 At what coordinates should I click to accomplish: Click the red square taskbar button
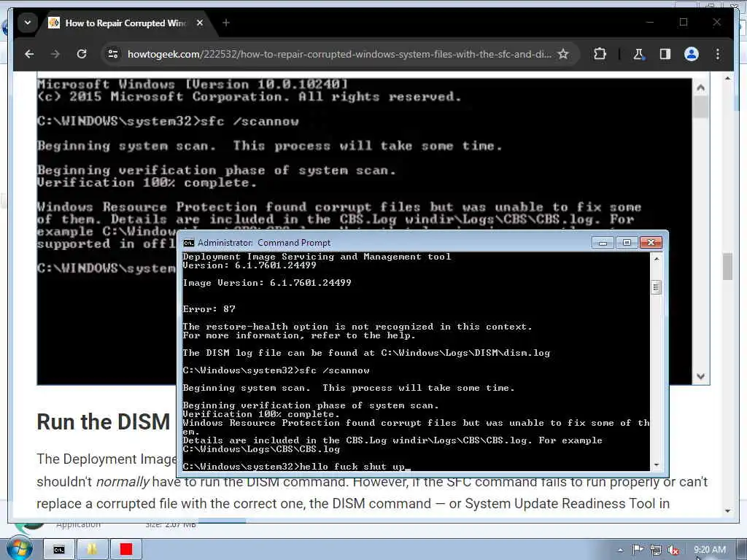125,550
